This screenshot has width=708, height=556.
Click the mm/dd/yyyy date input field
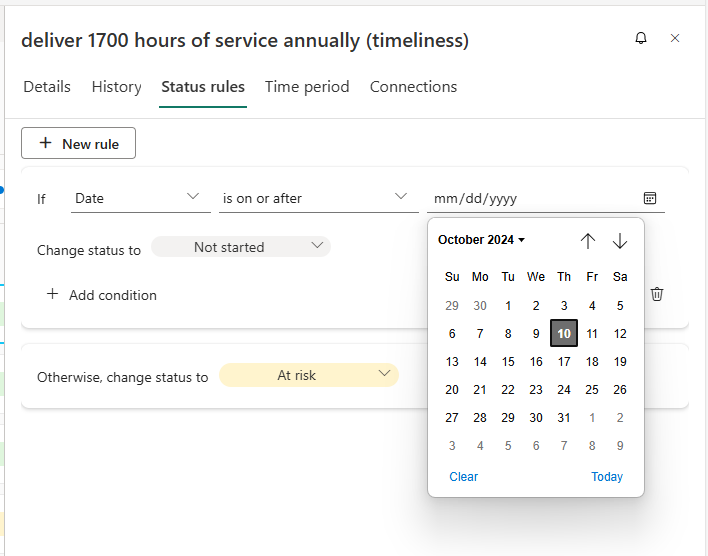pos(530,198)
